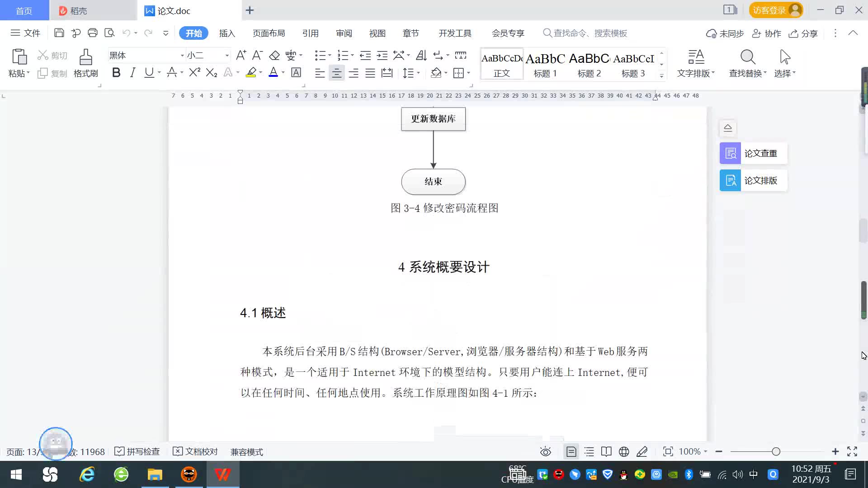The image size is (868, 488).
Task: Center align the paragraph
Action: pyautogui.click(x=336, y=73)
